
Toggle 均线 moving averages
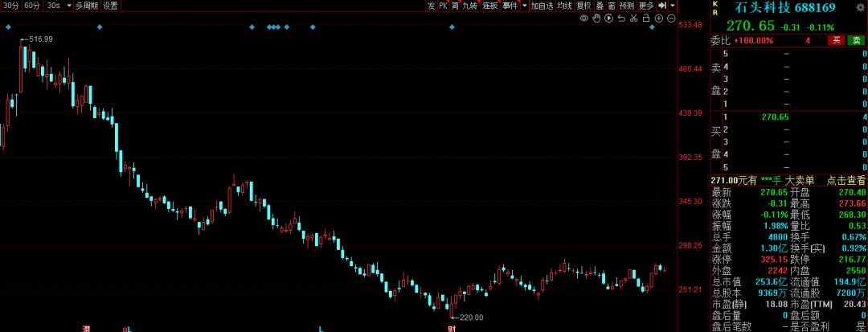[564, 6]
